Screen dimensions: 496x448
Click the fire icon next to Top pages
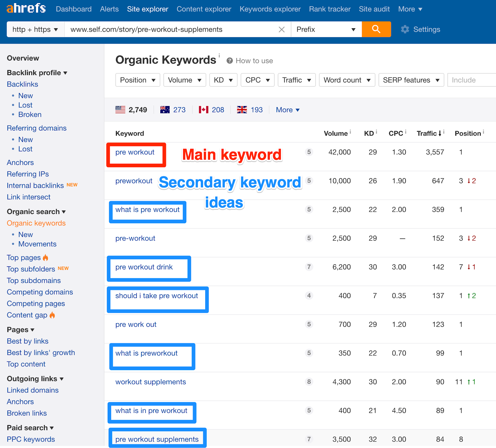pyautogui.click(x=46, y=257)
